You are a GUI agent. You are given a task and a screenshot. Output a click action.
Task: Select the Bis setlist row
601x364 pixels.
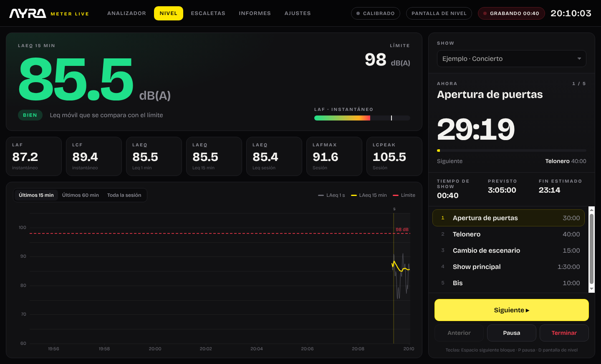click(x=508, y=283)
